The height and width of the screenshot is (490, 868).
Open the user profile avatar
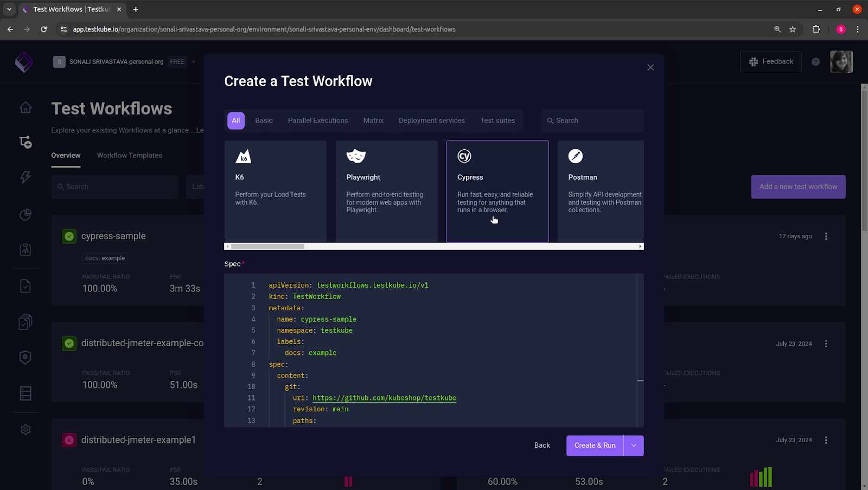tap(841, 62)
